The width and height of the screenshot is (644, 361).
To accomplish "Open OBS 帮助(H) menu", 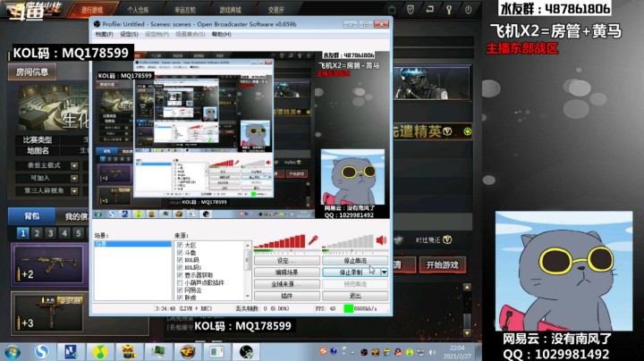I will pos(222,34).
